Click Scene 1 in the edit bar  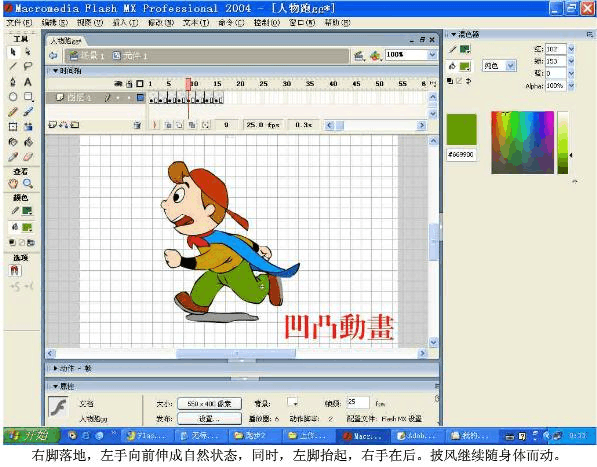[87, 56]
